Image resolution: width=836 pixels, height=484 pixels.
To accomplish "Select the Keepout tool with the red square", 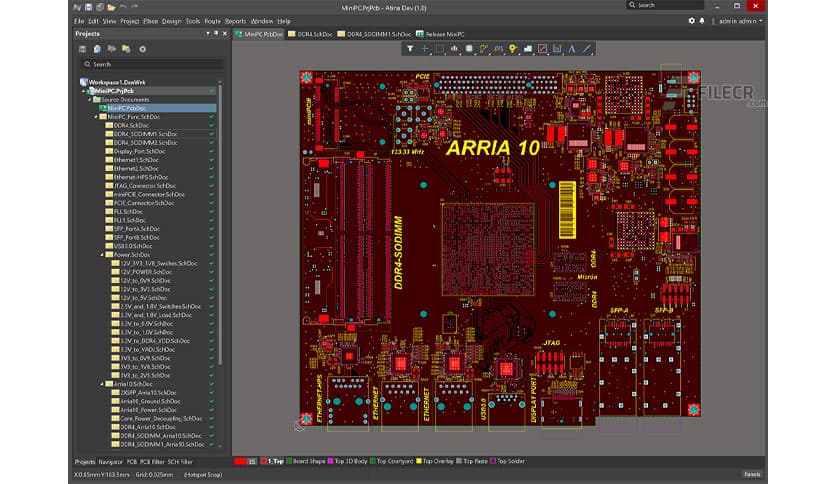I will pos(542,49).
